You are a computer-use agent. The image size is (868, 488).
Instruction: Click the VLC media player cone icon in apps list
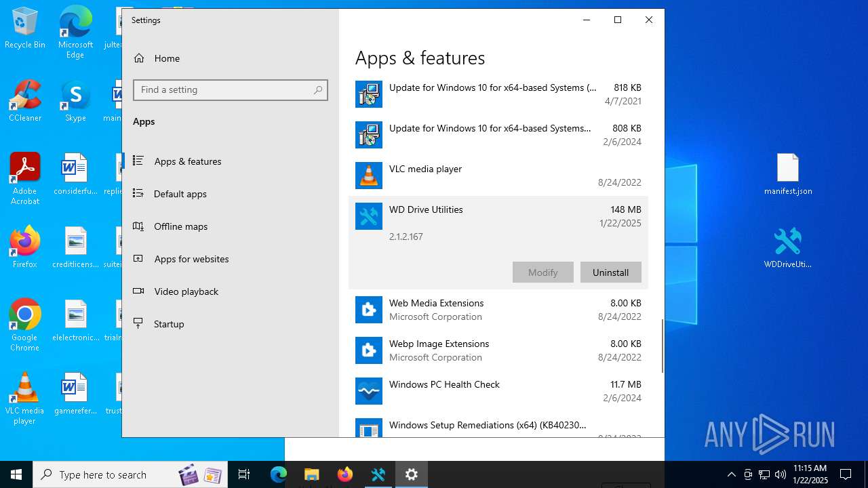369,176
